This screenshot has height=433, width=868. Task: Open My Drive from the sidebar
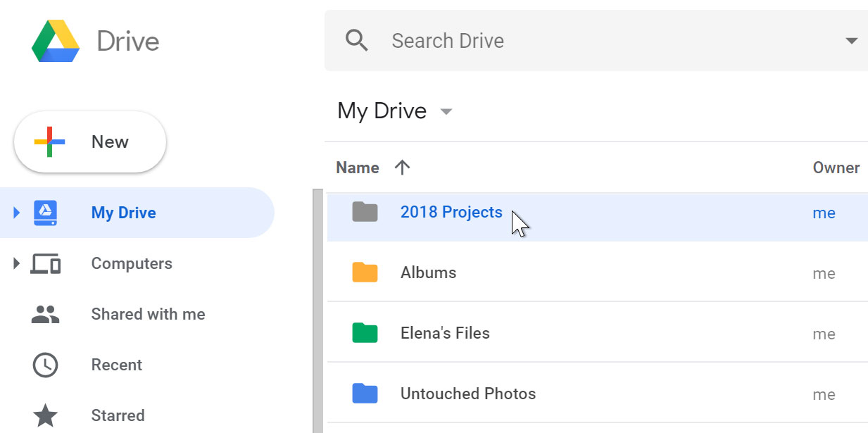[x=124, y=213]
